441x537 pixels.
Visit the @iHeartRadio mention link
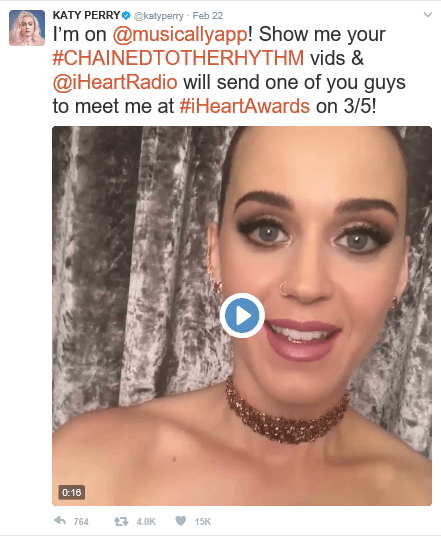coord(115,82)
